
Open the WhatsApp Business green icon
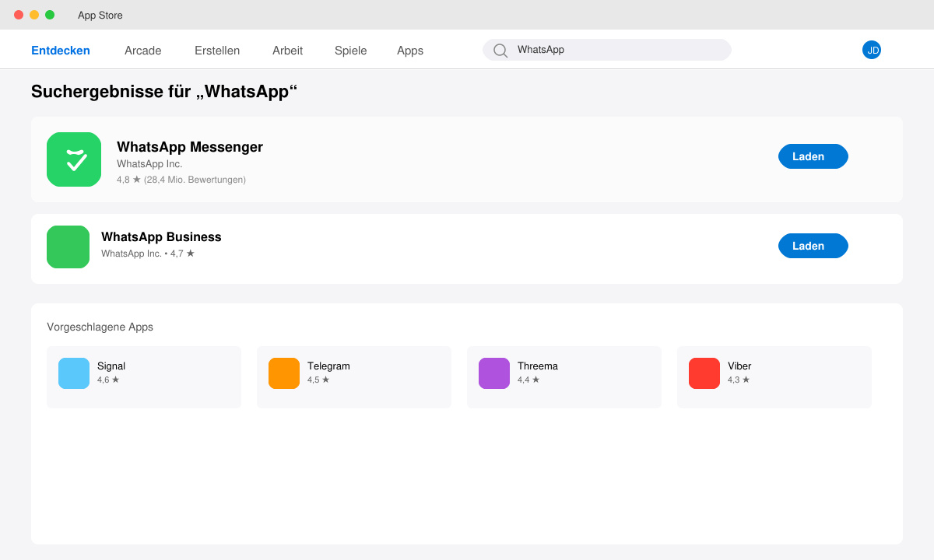click(x=68, y=247)
